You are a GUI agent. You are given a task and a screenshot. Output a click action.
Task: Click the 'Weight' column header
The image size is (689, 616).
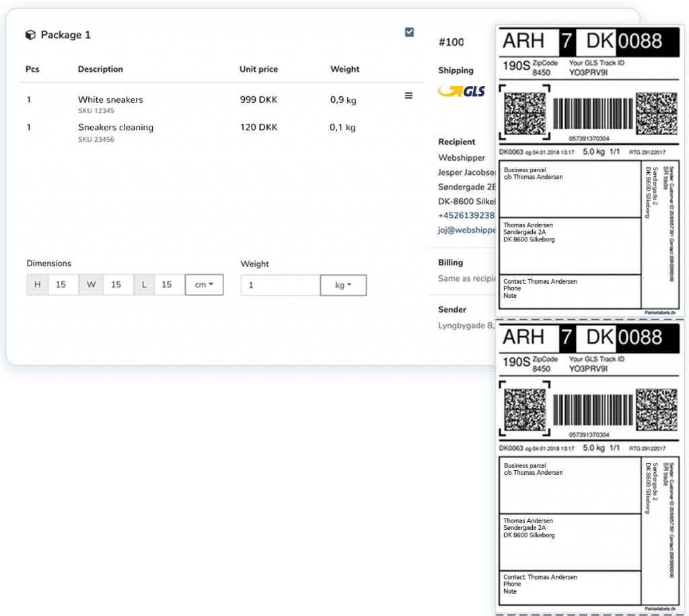coord(344,69)
